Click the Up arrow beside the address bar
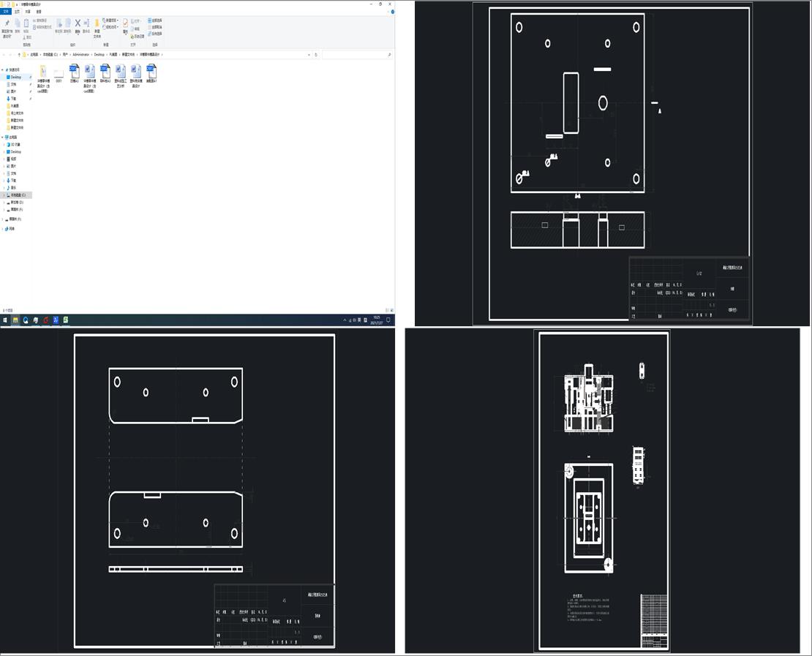Image resolution: width=812 pixels, height=656 pixels. 19,54
